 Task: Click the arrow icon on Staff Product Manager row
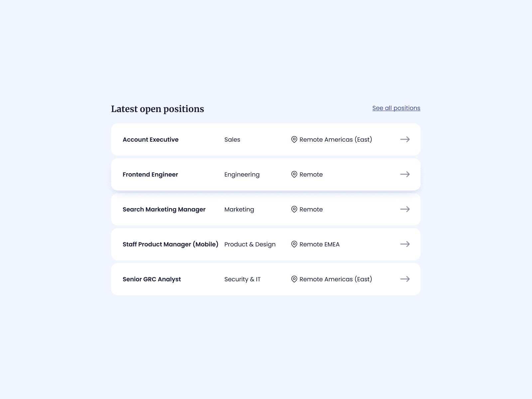click(405, 244)
